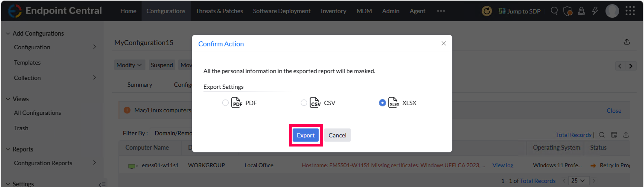The image size is (644, 187).
Task: Go to the Home menu
Action: [x=128, y=11]
